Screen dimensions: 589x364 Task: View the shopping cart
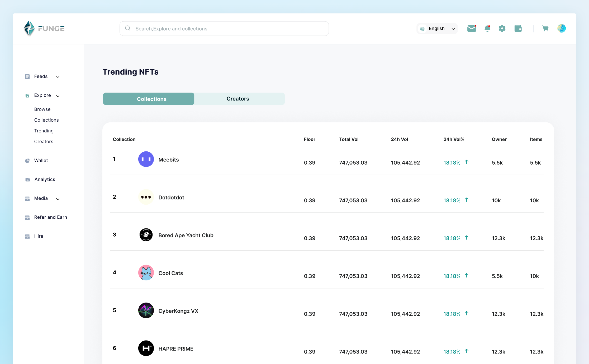pyautogui.click(x=545, y=28)
